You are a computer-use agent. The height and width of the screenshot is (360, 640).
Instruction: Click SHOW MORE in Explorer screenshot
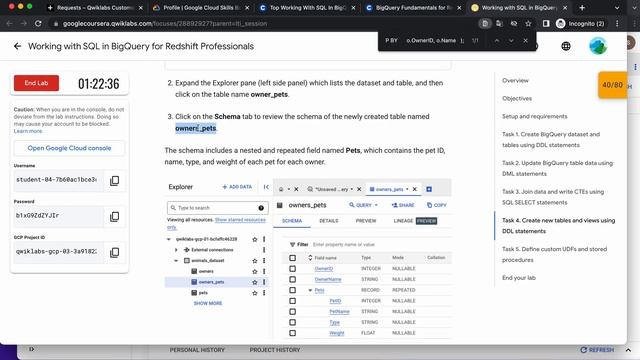[x=208, y=303]
